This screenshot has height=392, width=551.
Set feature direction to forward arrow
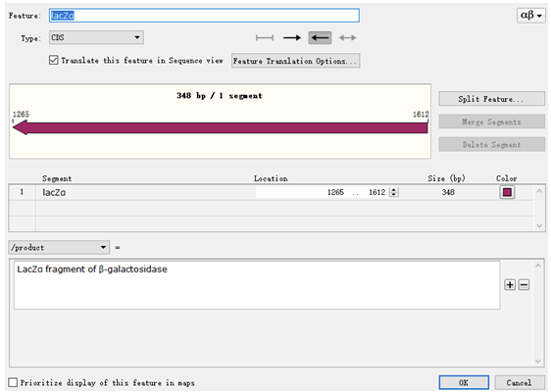click(292, 37)
